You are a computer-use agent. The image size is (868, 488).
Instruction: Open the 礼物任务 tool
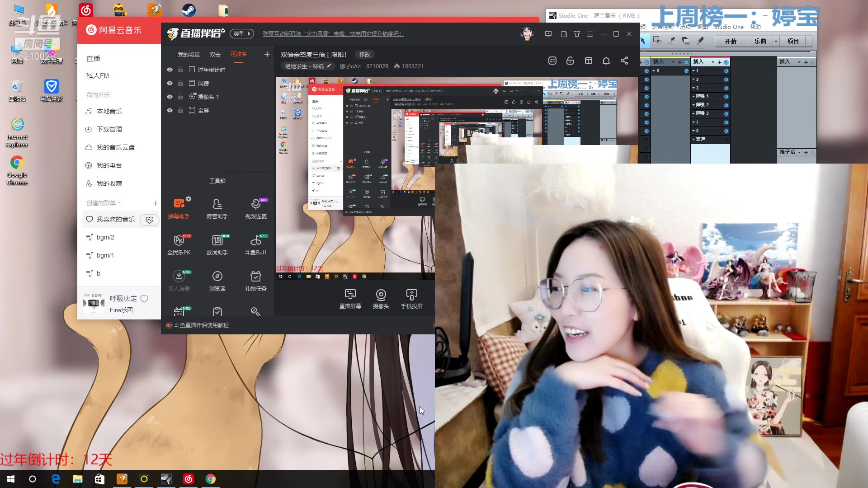pyautogui.click(x=255, y=281)
